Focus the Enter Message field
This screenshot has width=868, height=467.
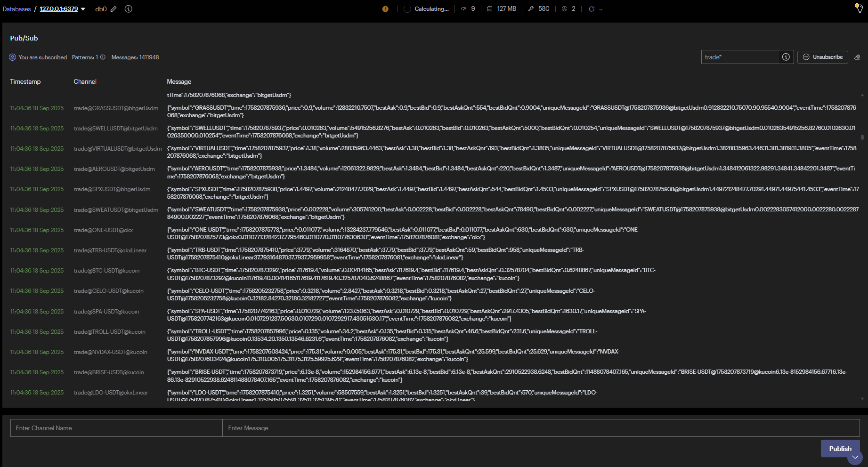(x=541, y=428)
